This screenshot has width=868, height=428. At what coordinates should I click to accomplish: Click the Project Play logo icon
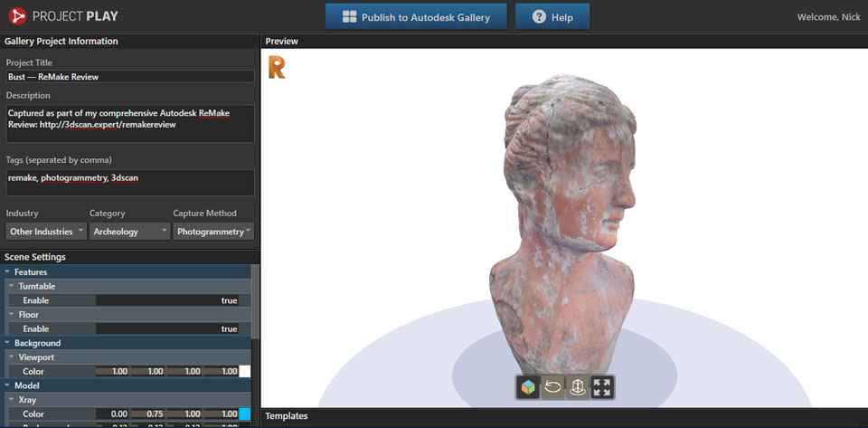[15, 16]
